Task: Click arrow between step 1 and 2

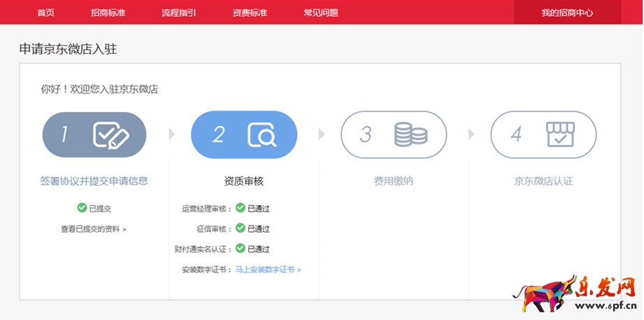Action: point(172,134)
